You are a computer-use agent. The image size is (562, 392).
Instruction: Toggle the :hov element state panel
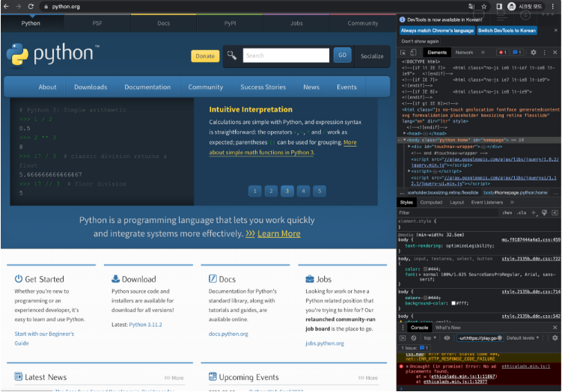pyautogui.click(x=507, y=212)
